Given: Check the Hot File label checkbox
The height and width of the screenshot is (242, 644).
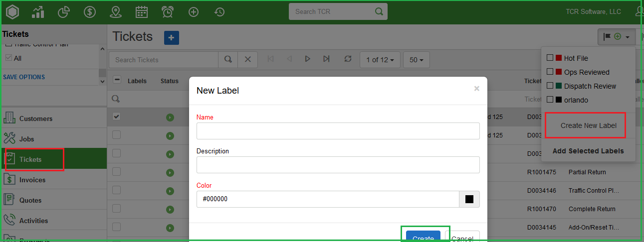Looking at the screenshot, I should 550,58.
